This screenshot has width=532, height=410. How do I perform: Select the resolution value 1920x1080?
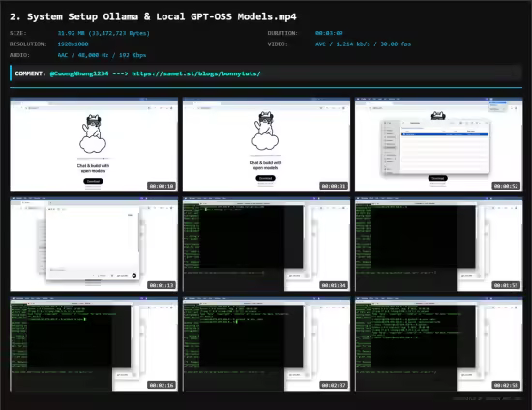pyautogui.click(x=73, y=44)
